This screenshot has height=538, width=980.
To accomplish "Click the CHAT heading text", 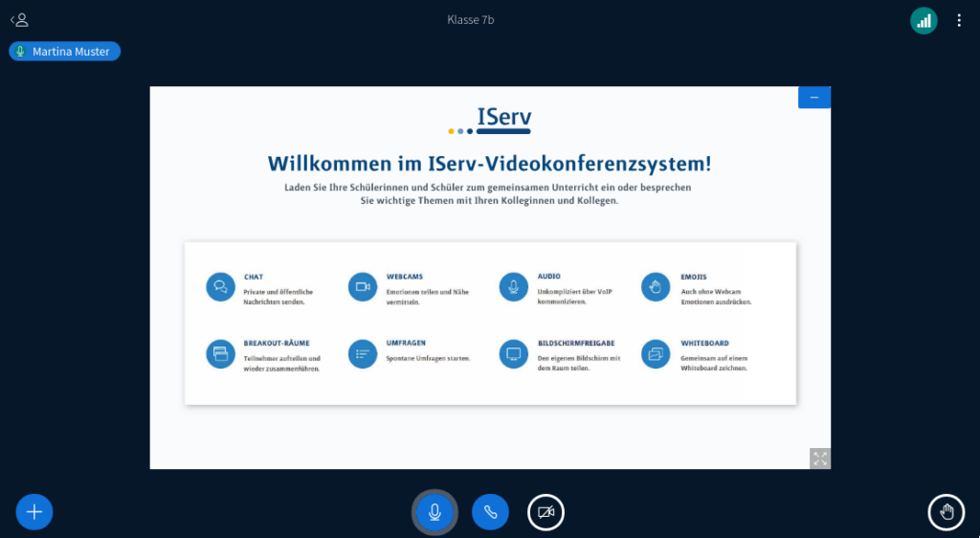I will point(254,277).
